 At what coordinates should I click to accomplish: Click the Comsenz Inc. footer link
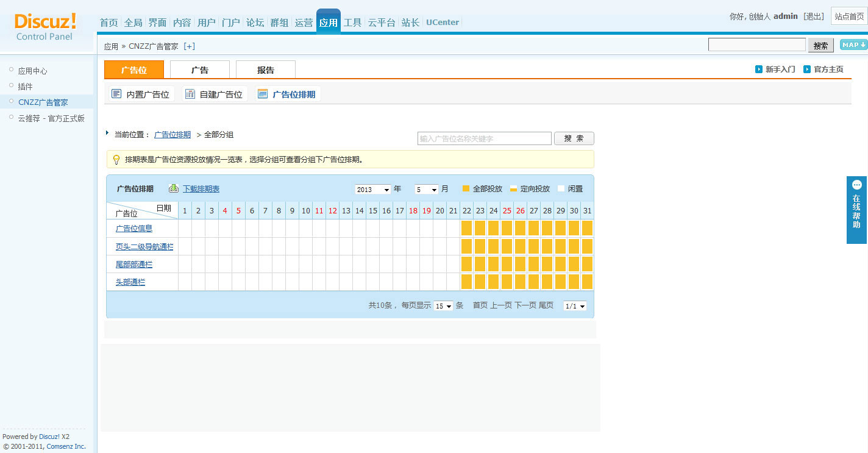(66, 446)
